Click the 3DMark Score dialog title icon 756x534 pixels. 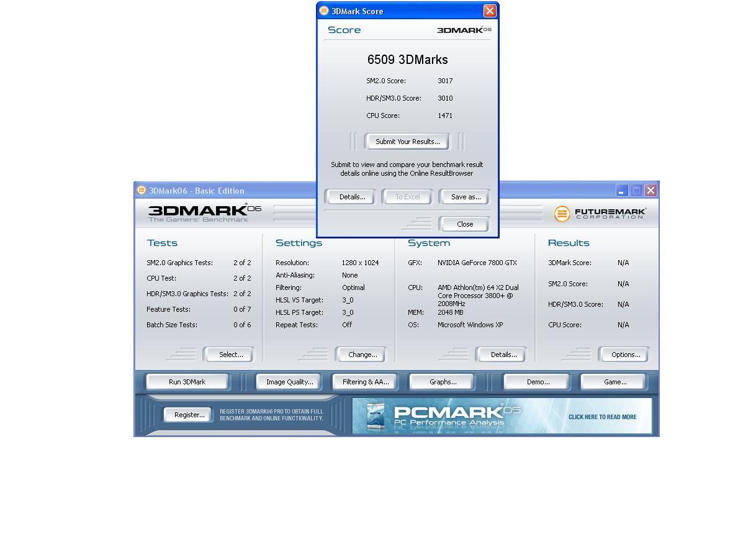[323, 11]
